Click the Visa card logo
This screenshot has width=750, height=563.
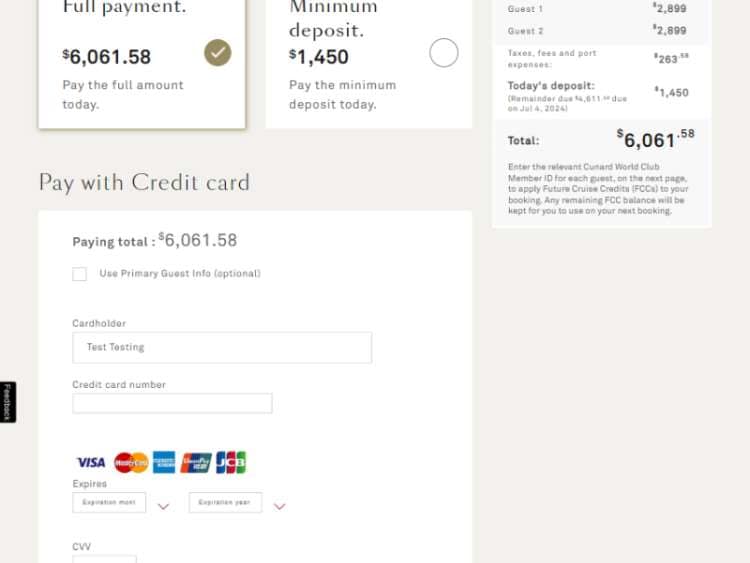pos(91,462)
